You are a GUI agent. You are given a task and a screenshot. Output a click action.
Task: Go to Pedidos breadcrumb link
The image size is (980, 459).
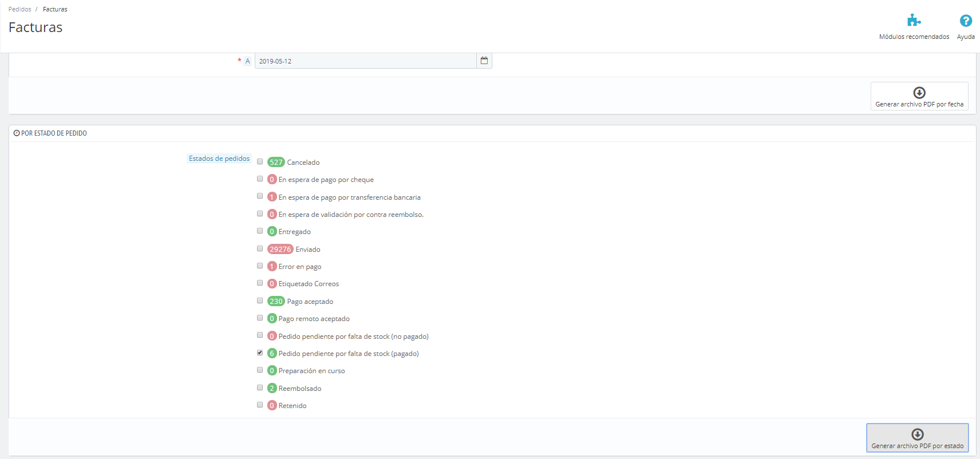point(20,9)
